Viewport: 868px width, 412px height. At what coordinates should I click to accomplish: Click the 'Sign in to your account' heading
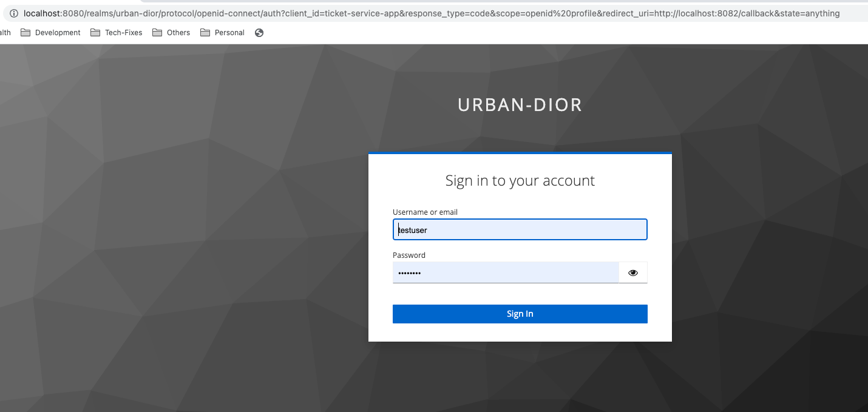520,180
